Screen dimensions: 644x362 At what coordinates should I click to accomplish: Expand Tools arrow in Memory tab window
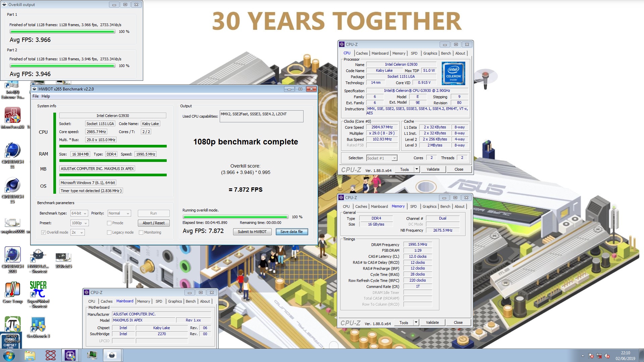pyautogui.click(x=416, y=323)
